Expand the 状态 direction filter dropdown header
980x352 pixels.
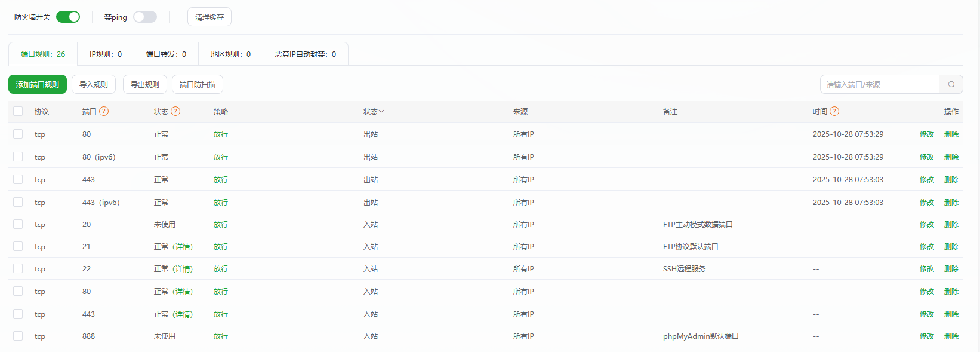pos(374,112)
